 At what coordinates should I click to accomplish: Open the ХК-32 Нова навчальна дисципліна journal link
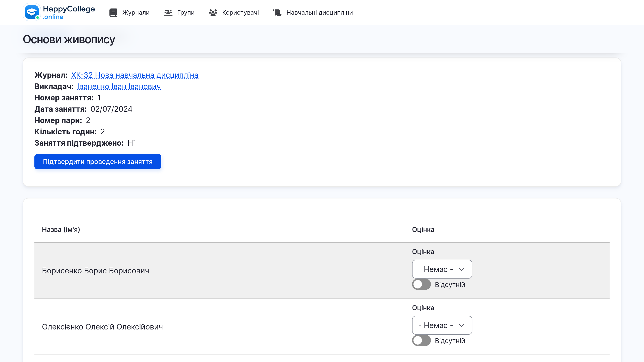click(135, 75)
